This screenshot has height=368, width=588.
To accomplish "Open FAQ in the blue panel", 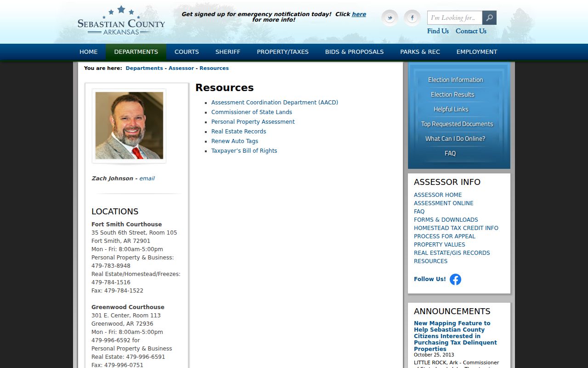I will 450,154.
